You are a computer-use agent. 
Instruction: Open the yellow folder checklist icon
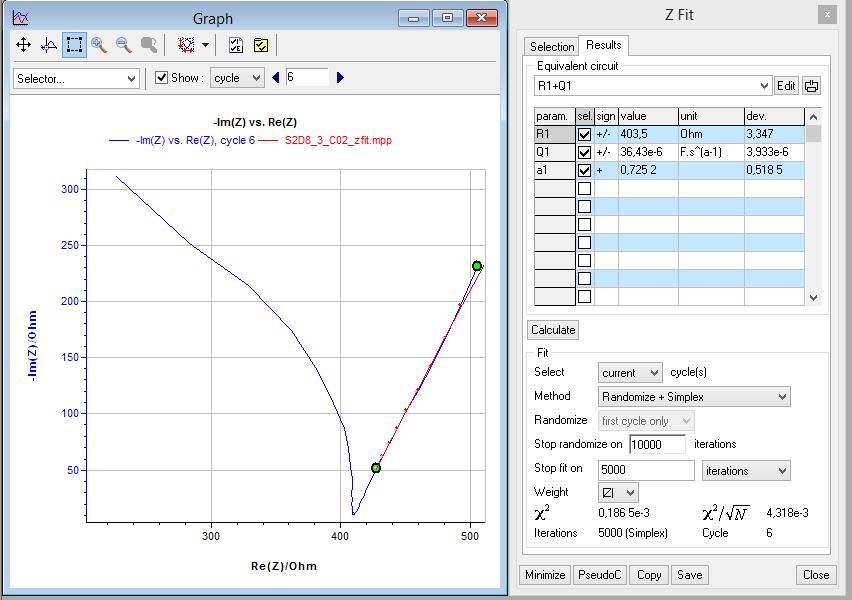[261, 45]
